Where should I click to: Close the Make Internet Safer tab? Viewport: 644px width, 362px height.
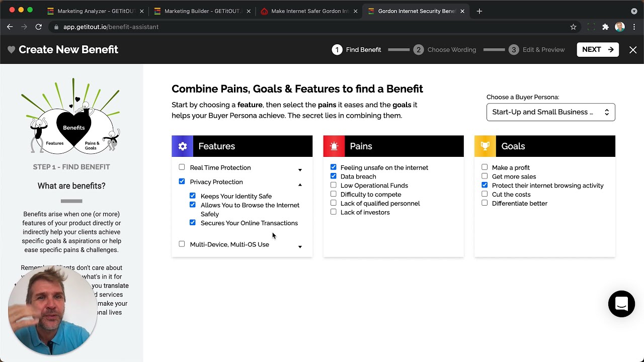point(355,11)
